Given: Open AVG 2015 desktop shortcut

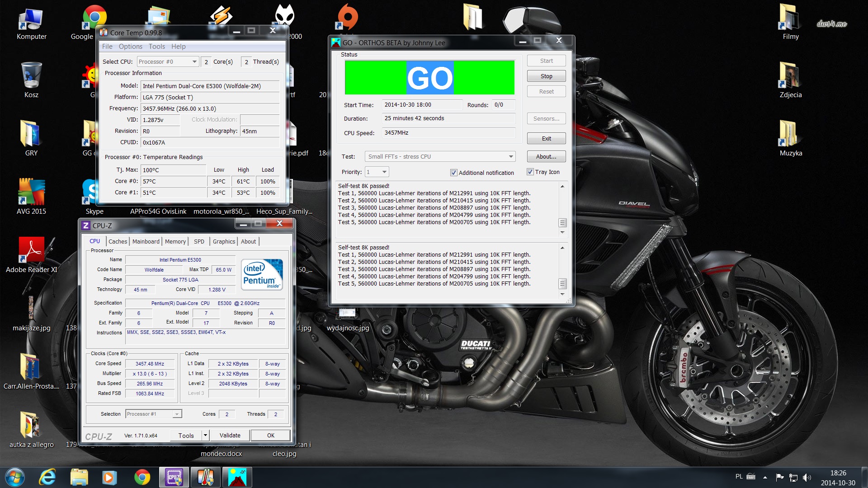Looking at the screenshot, I should click(x=31, y=192).
